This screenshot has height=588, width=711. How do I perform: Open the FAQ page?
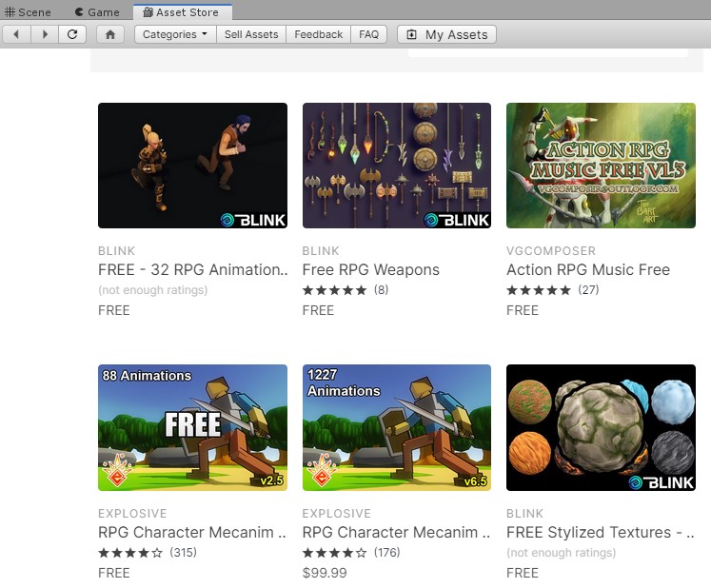368,34
